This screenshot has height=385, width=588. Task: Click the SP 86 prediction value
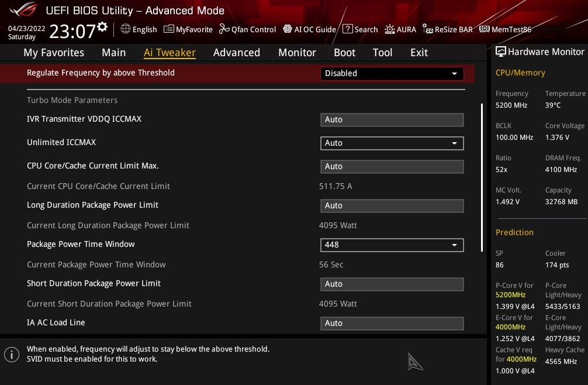500,265
